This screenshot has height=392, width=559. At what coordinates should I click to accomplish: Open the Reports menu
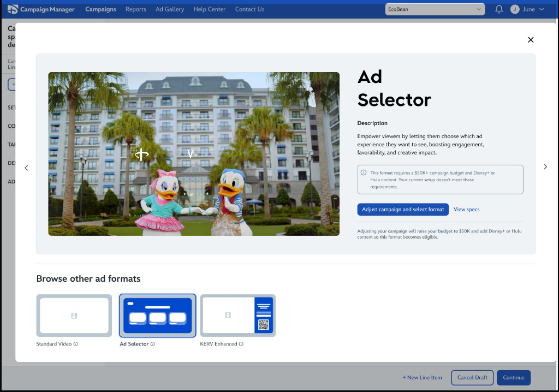pyautogui.click(x=136, y=9)
